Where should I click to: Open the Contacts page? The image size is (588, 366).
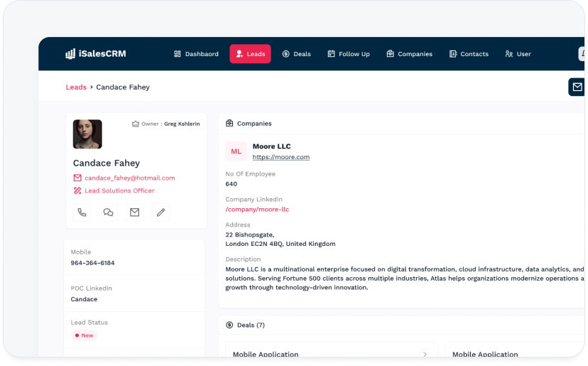pyautogui.click(x=469, y=54)
